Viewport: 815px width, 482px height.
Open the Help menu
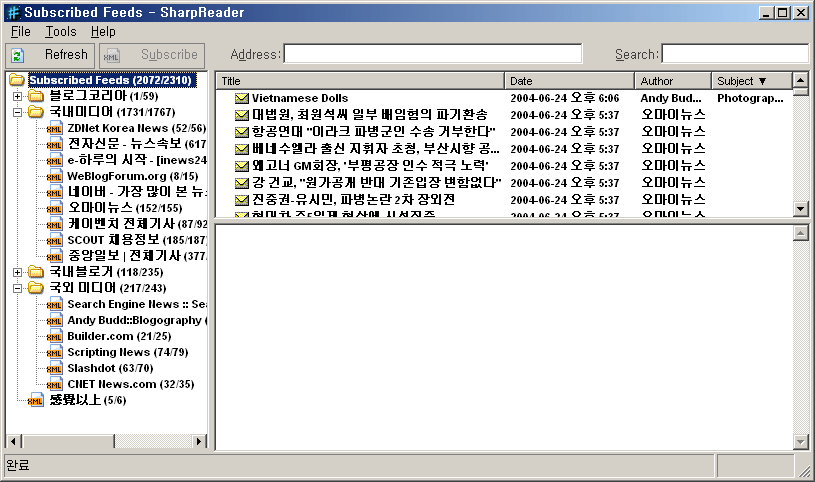coord(103,32)
